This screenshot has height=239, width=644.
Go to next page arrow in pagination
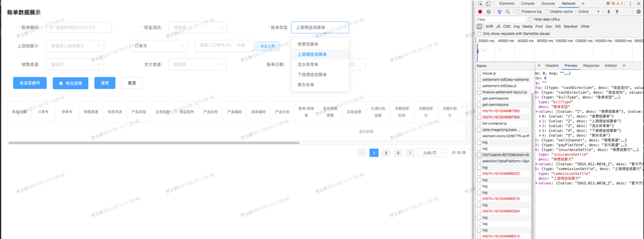tap(409, 152)
